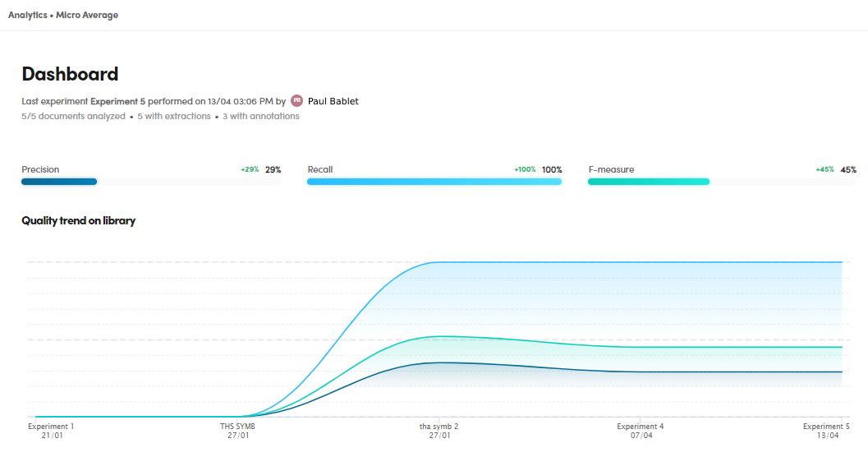The image size is (868, 457).
Task: Click Paul Bablet's avatar icon
Action: [296, 101]
